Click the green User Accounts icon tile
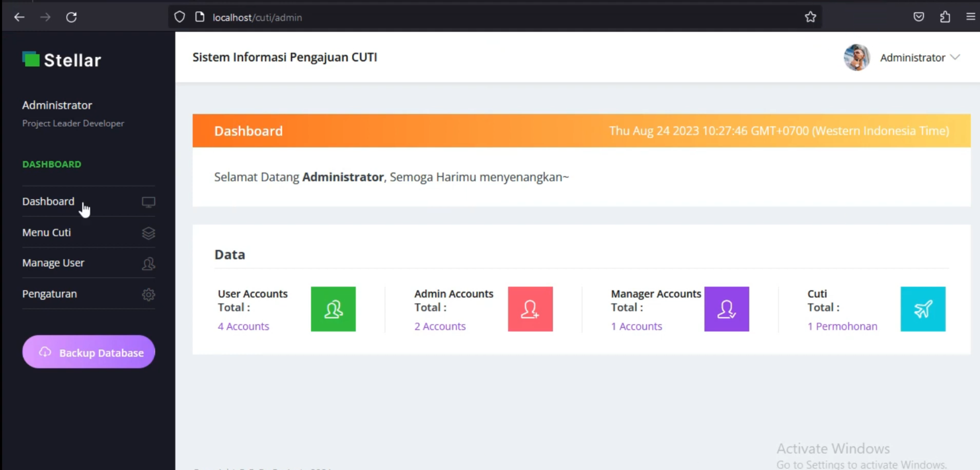The image size is (980, 470). 333,309
